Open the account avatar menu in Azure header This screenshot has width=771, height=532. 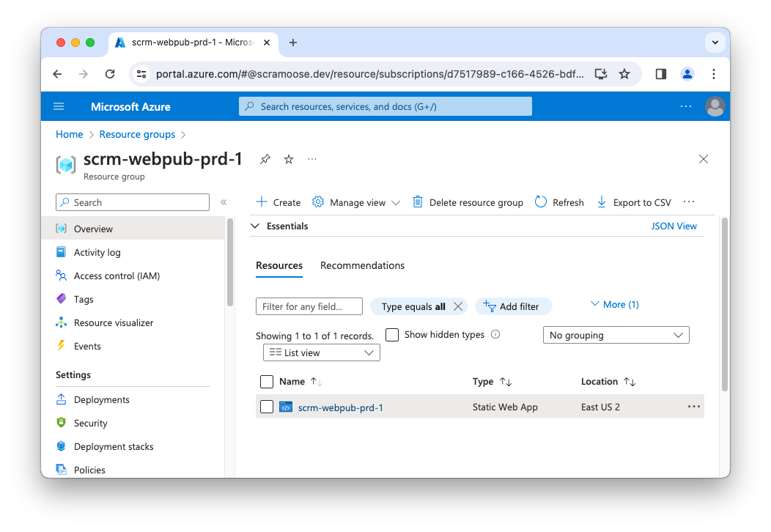pyautogui.click(x=715, y=106)
